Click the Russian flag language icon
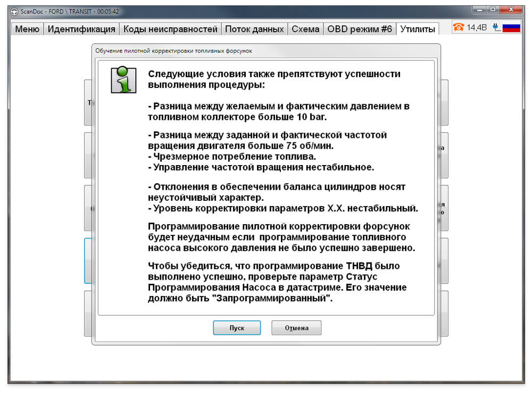532x393 pixels. (x=511, y=28)
